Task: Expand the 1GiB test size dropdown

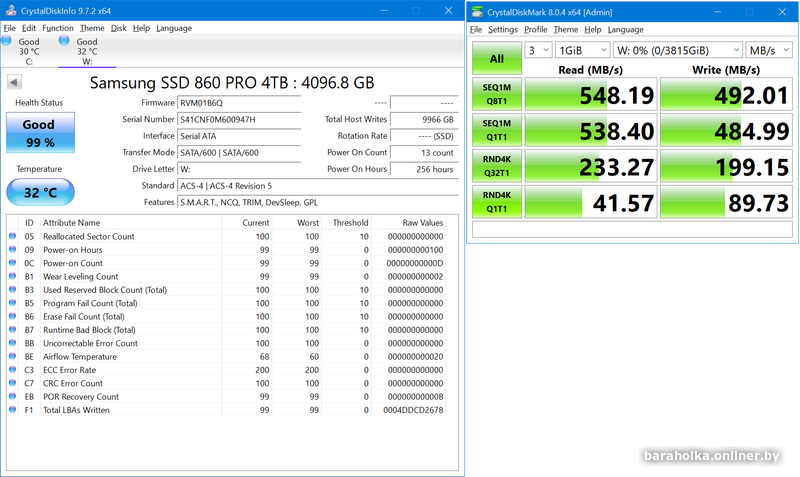Action: point(580,50)
